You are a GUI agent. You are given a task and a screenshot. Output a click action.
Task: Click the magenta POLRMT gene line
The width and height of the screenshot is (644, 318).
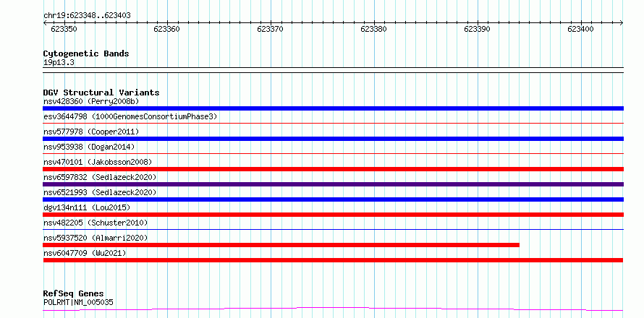(x=333, y=309)
